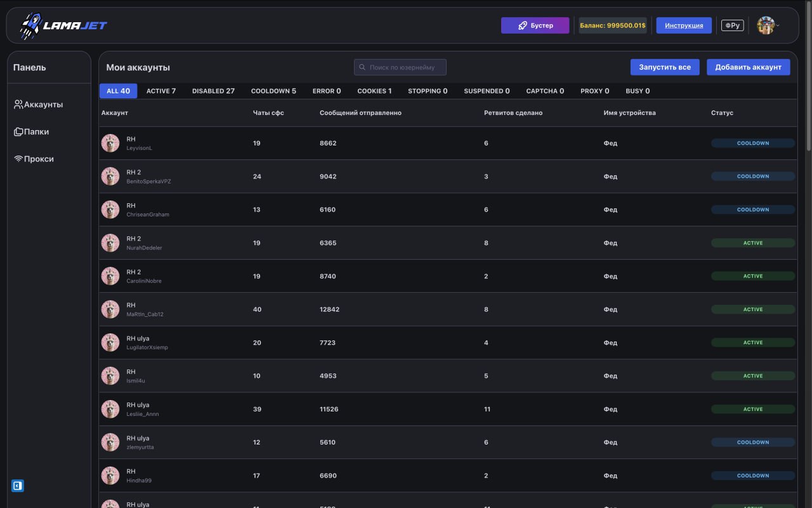
Task: Click the username ChriseanGraham
Action: click(x=148, y=215)
